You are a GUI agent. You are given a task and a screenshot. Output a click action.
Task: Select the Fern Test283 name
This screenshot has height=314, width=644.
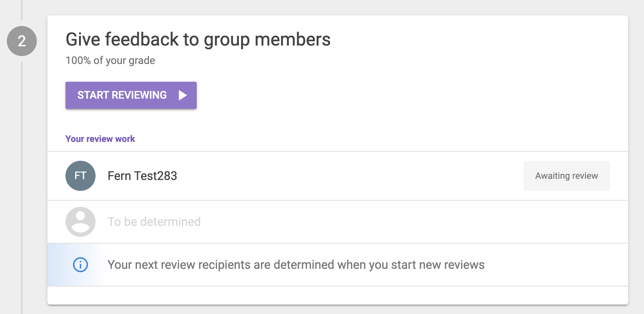[x=142, y=176]
